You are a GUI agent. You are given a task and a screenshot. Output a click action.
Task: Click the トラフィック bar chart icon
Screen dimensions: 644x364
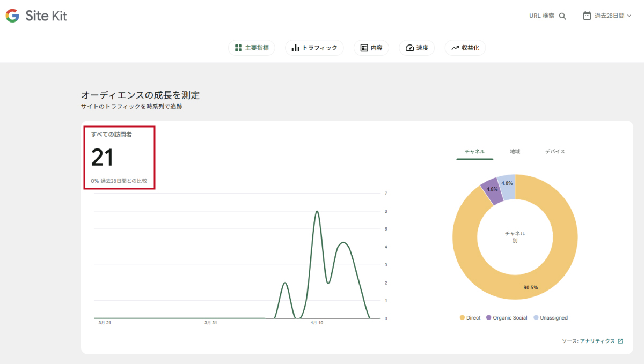[295, 48]
